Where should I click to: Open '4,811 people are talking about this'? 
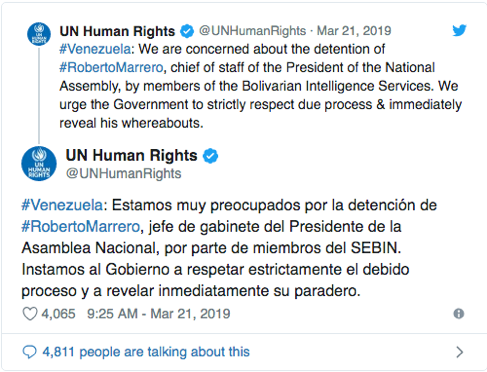tap(146, 352)
